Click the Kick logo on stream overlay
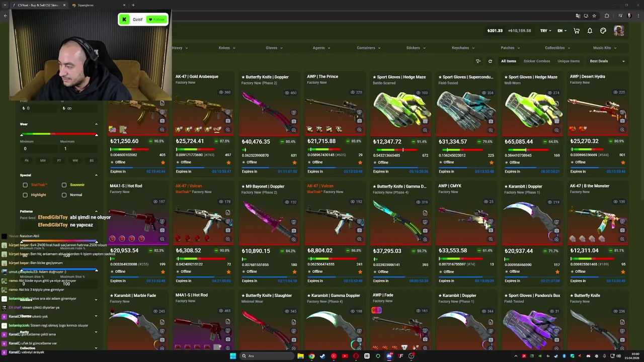Screen dimensions: 644x362 tap(124, 20)
